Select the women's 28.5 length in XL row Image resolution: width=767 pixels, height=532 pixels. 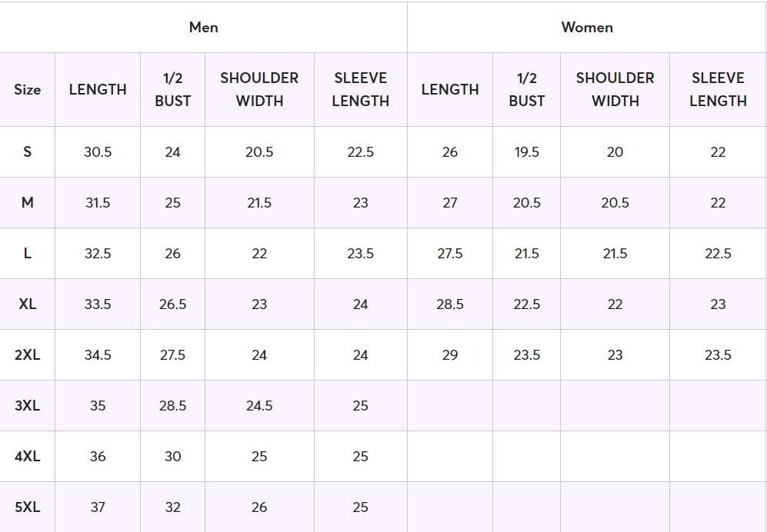(x=450, y=304)
